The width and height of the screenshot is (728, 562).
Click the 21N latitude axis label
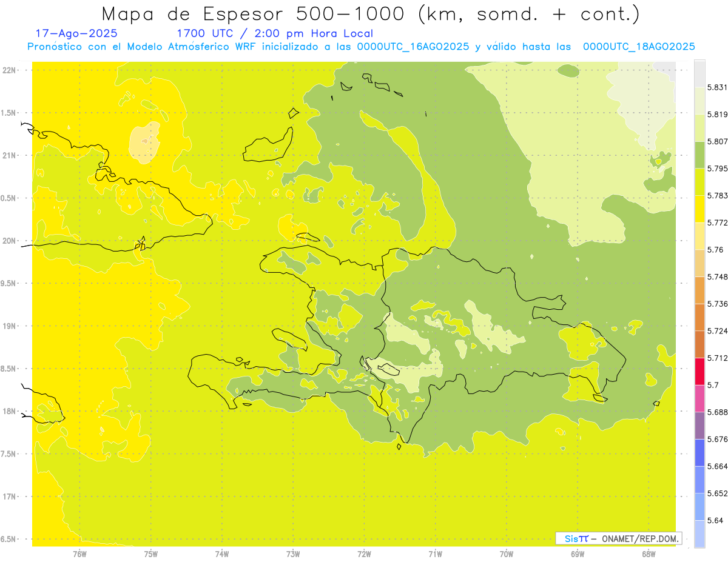[x=9, y=155]
